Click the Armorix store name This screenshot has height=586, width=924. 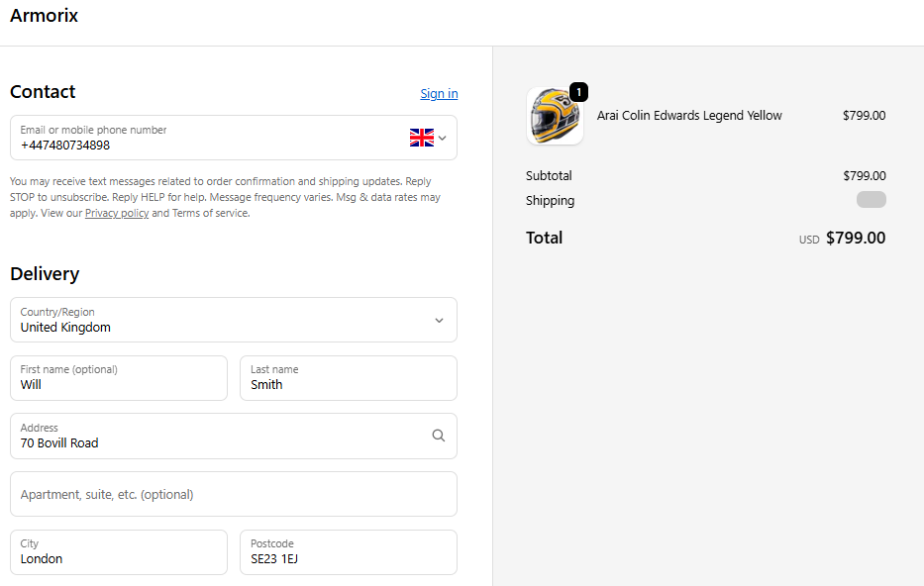click(44, 16)
